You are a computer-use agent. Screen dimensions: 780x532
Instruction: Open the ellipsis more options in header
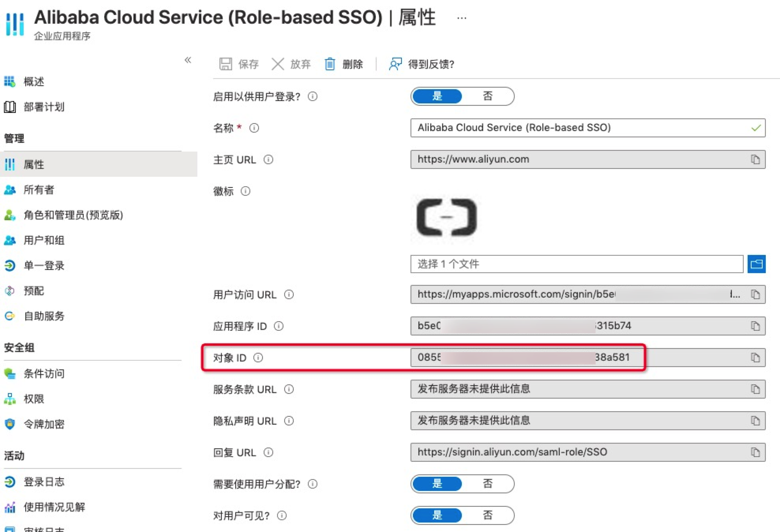pos(461,18)
